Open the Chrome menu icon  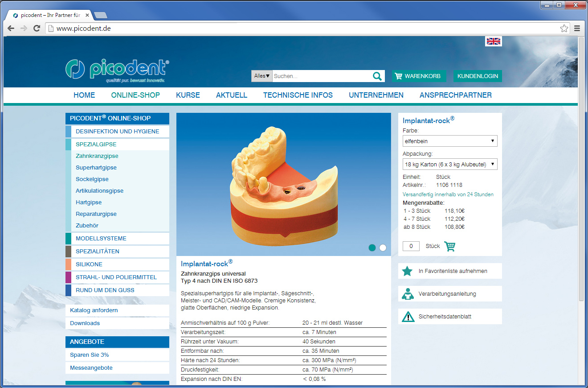coord(577,29)
